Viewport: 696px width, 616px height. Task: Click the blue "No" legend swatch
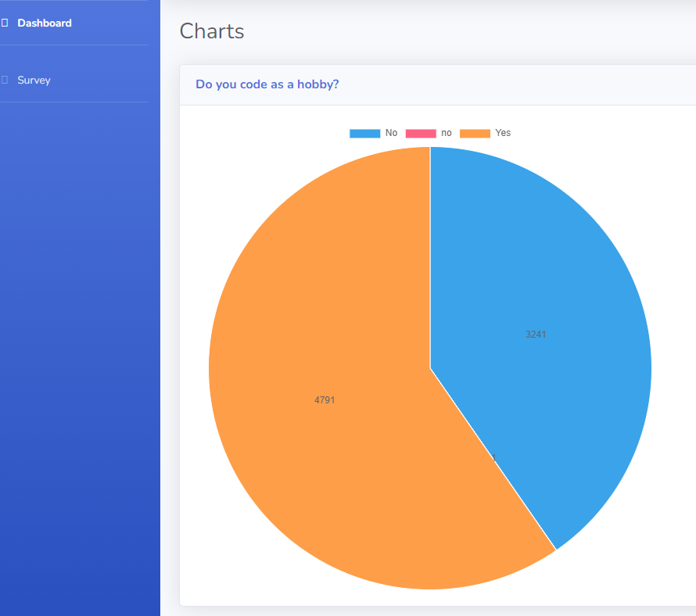click(364, 133)
